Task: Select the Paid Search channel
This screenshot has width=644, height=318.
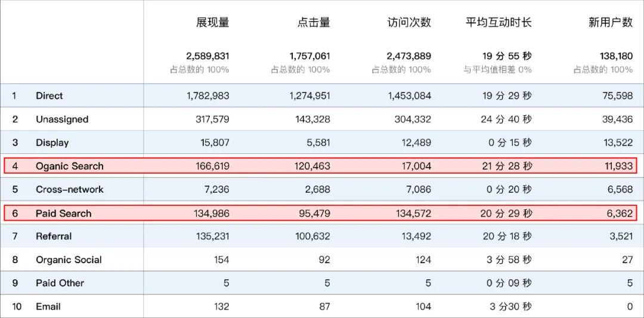Action: [63, 213]
